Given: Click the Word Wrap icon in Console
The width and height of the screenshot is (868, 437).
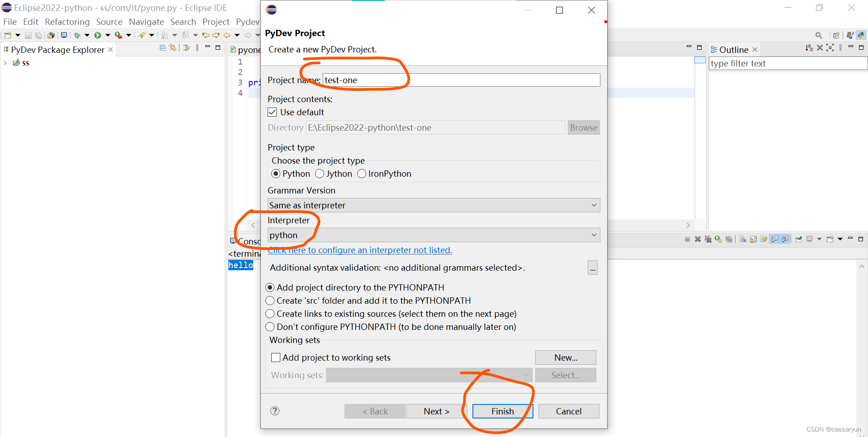Looking at the screenshot, I should pos(764,239).
